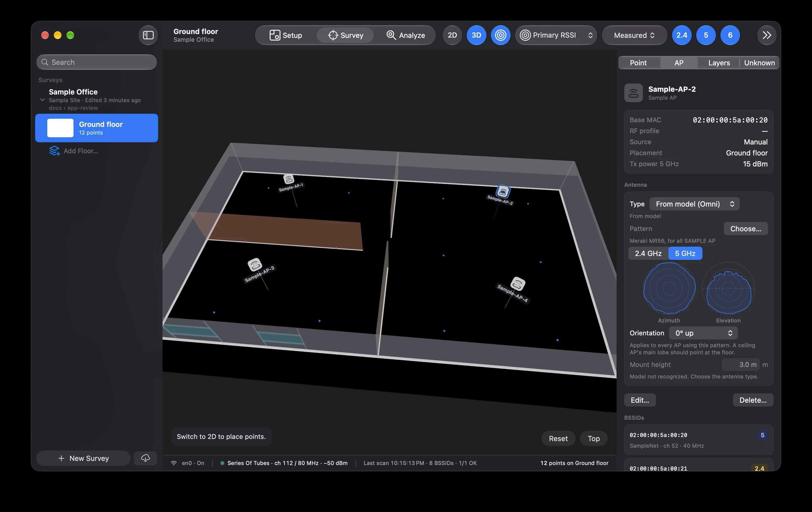Image resolution: width=812 pixels, height=512 pixels.
Task: Open the Primary RSSI metric dropdown
Action: click(556, 35)
